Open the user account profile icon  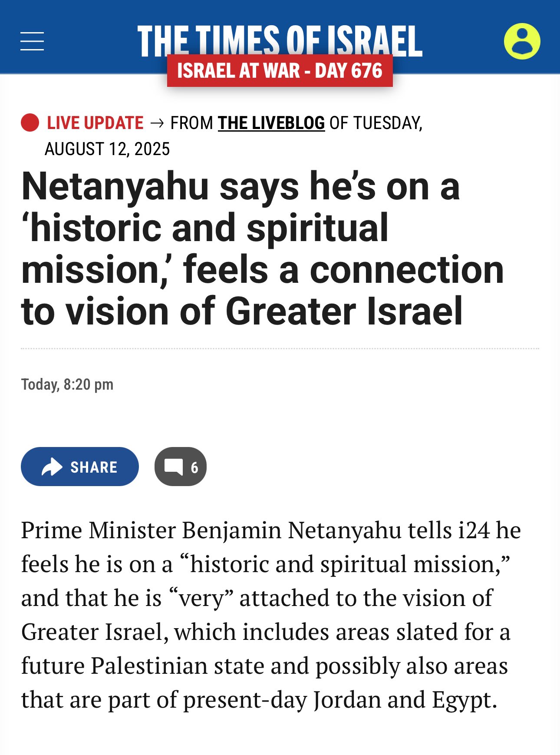pyautogui.click(x=522, y=41)
